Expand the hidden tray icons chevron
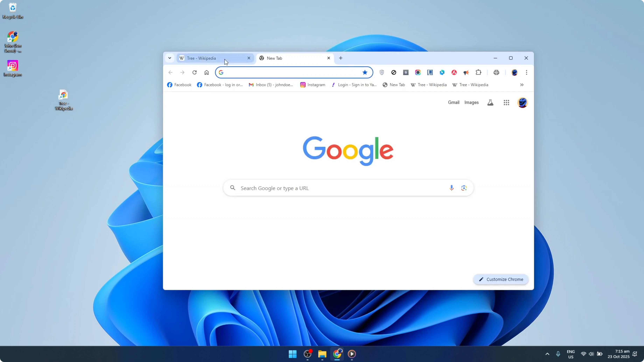Screen dimensions: 644x362 (x=547, y=354)
